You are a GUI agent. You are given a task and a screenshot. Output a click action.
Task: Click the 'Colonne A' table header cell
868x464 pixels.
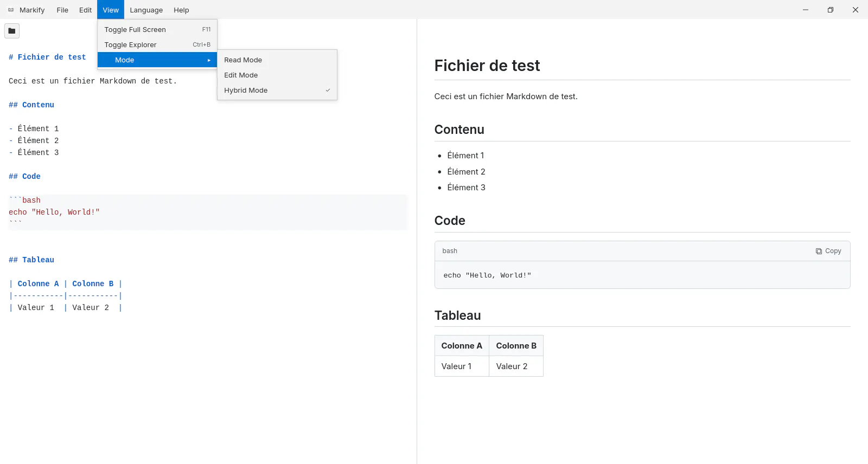[x=462, y=346]
